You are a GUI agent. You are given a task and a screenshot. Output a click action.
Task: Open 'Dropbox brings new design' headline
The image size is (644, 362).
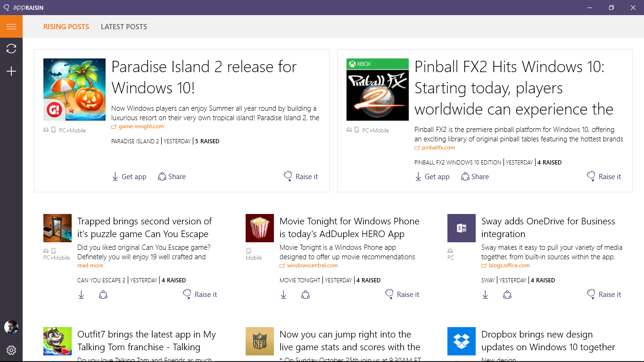tap(548, 341)
